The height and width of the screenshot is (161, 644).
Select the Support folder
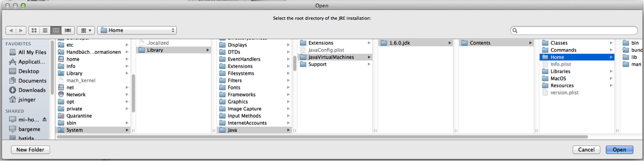[x=335, y=64]
